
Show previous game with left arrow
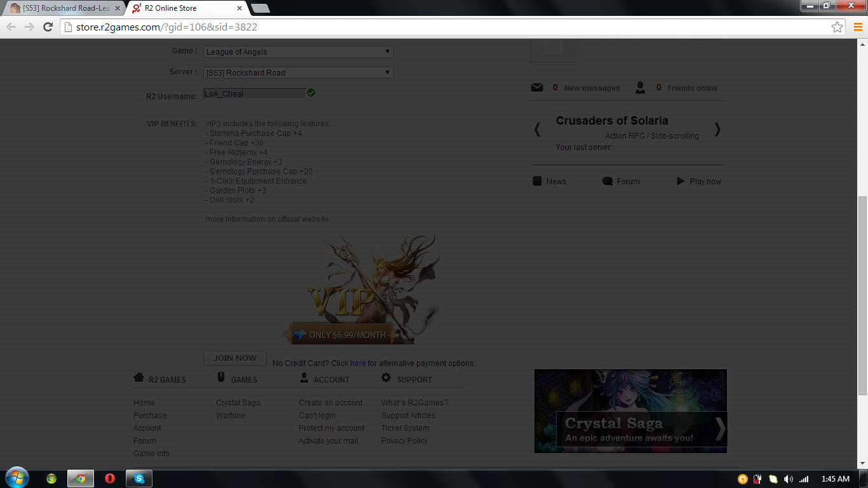[x=537, y=130]
